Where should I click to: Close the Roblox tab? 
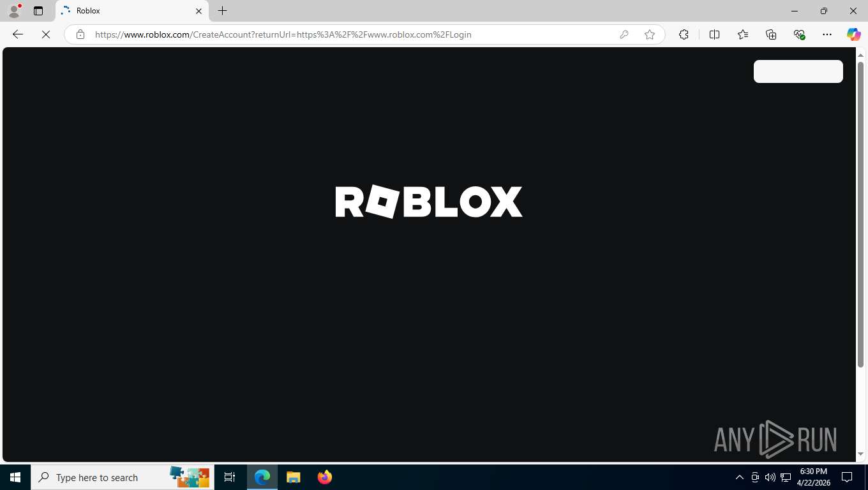tap(198, 11)
